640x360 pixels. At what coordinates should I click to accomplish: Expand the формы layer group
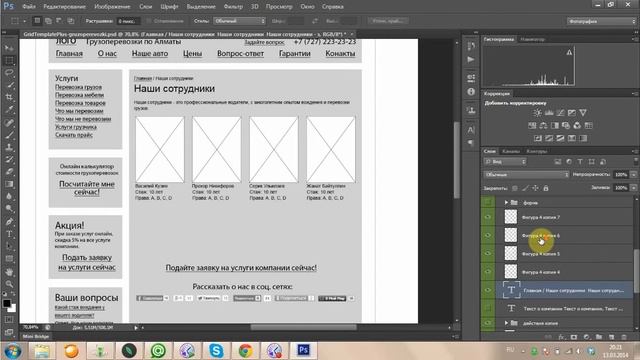[x=506, y=202]
